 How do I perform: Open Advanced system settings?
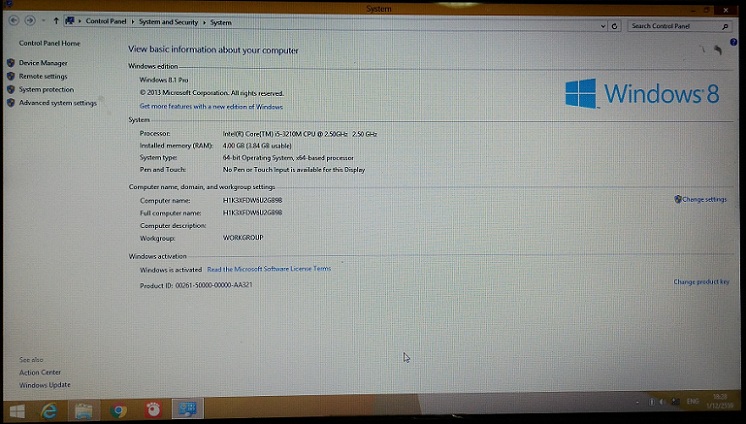(x=58, y=103)
